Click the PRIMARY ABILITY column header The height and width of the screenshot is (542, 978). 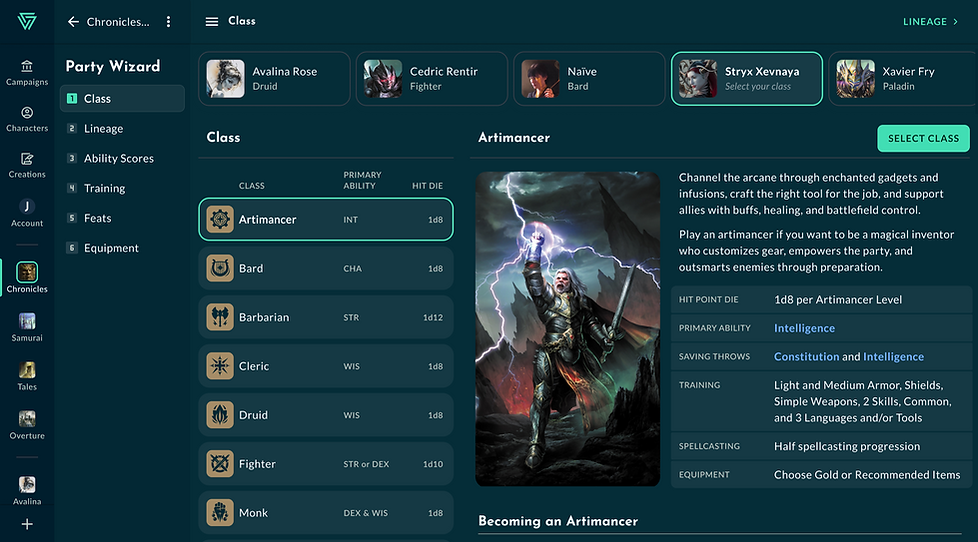click(362, 180)
